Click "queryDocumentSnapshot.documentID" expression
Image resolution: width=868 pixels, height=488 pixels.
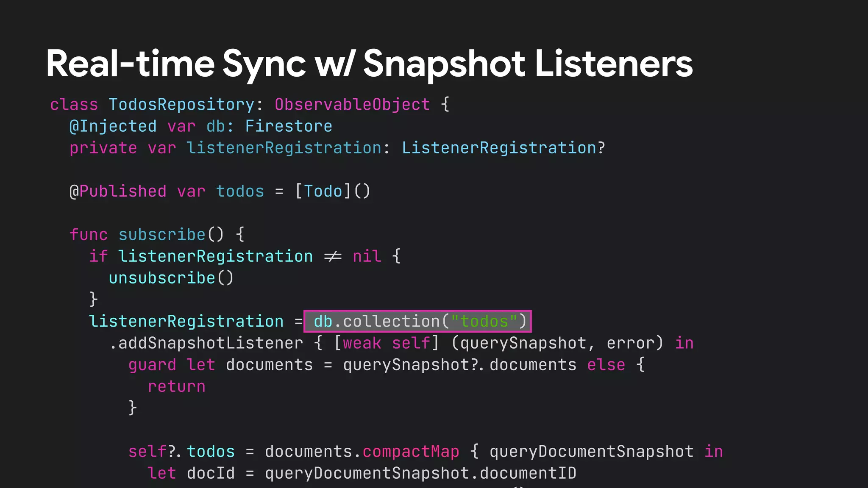point(420,473)
